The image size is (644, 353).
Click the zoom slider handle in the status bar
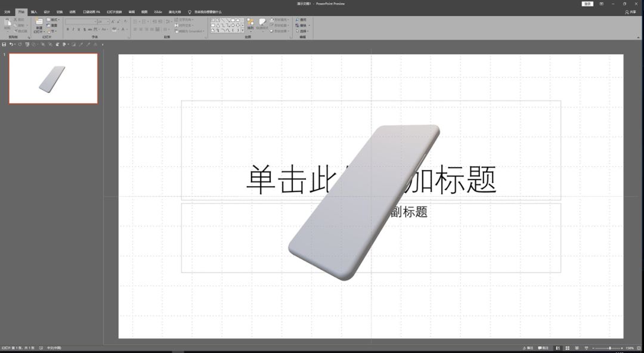pos(610,348)
